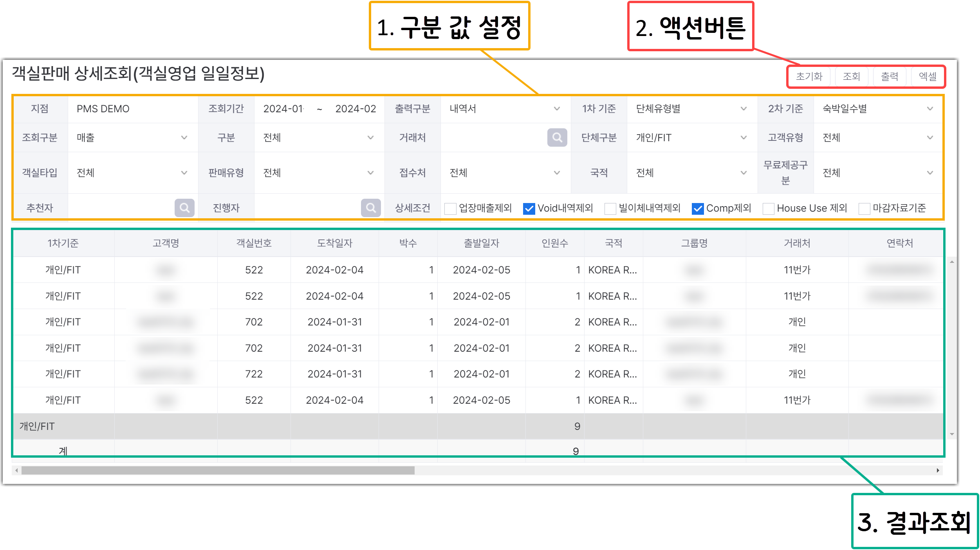
Task: Click the 도착일자 column header
Action: tap(334, 243)
